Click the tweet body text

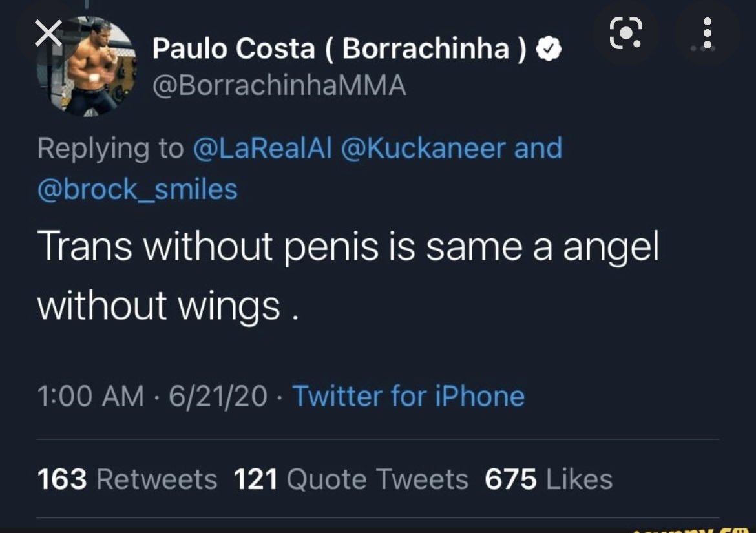[348, 275]
